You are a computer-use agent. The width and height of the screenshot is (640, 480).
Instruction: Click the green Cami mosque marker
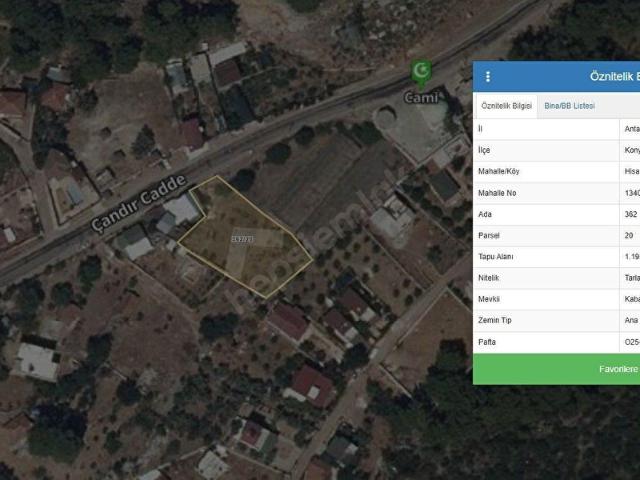tap(420, 73)
